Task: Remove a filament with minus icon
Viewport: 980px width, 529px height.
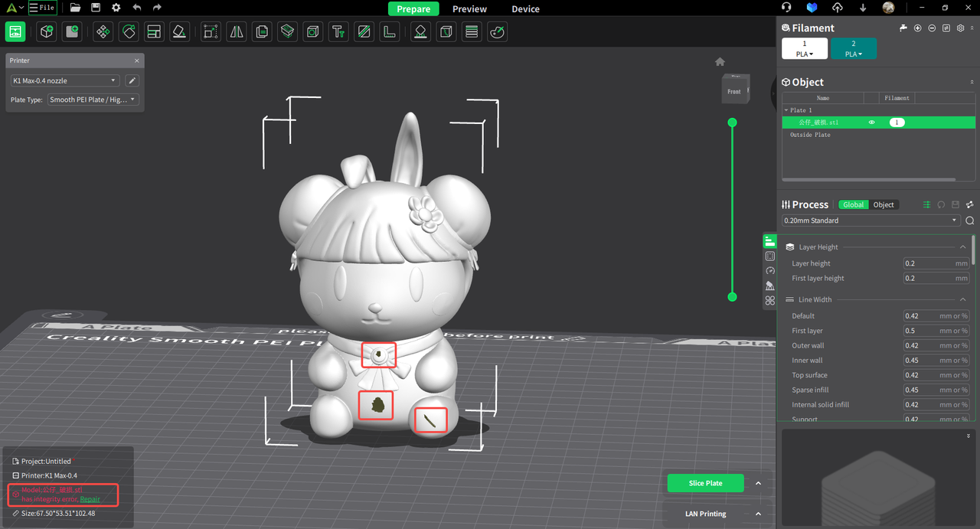Action: coord(932,28)
